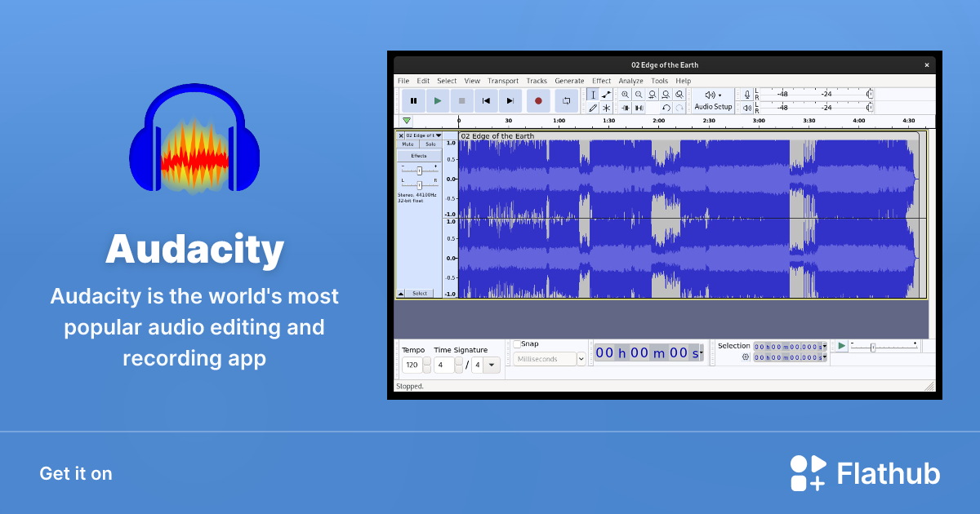Select the Envelope tool

point(608,95)
